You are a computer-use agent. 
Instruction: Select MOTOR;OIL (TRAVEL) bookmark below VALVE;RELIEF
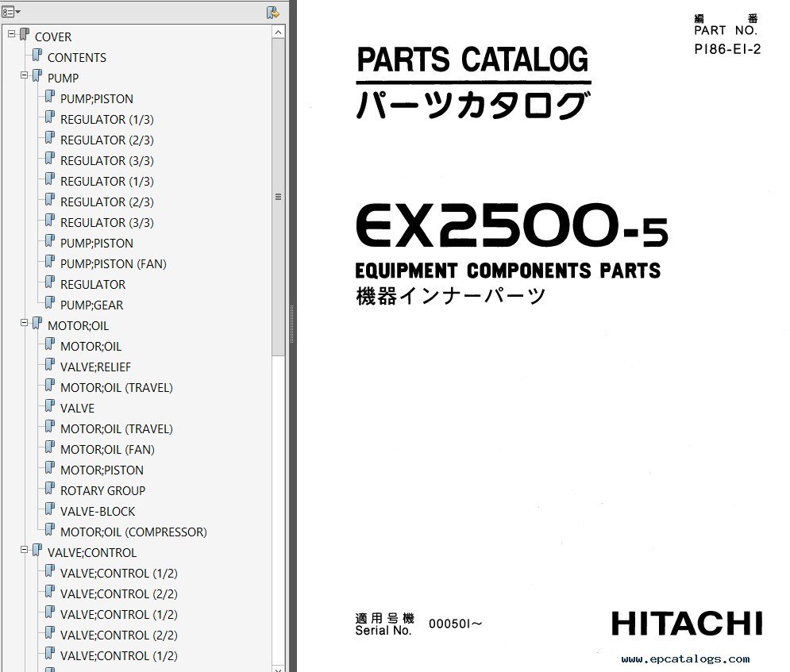click(117, 388)
